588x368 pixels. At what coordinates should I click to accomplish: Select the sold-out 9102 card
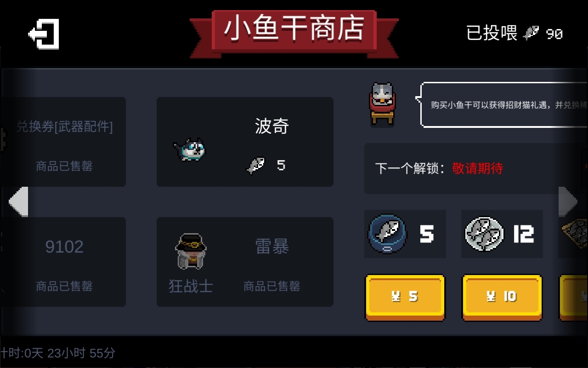pos(64,262)
